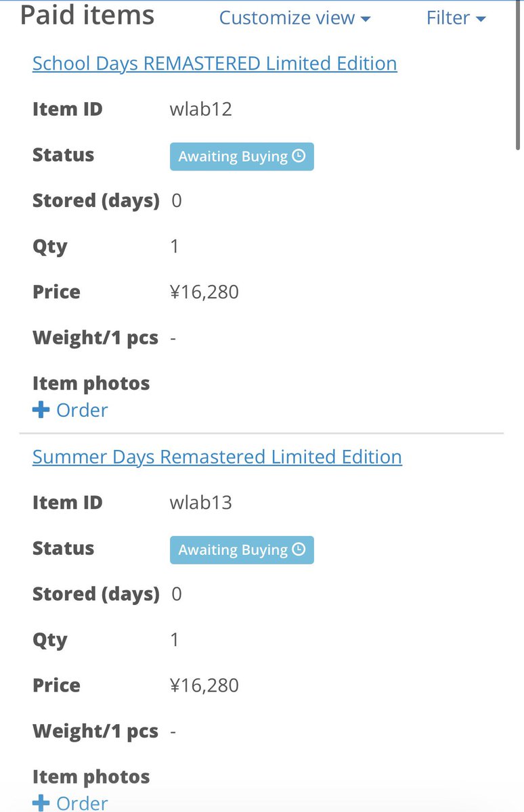Image resolution: width=524 pixels, height=812 pixels.
Task: Select the item ID wlab12 text
Action: click(x=201, y=109)
